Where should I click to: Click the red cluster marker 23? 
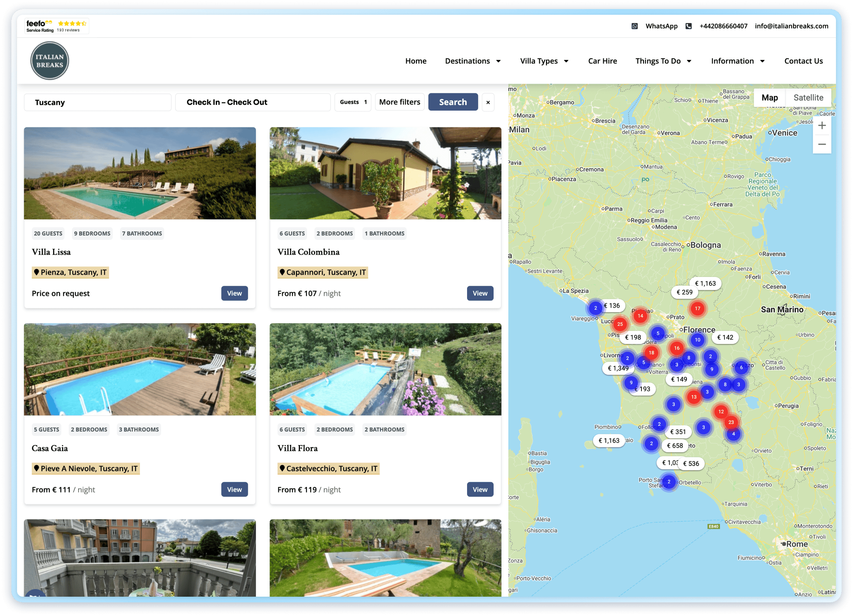731,422
